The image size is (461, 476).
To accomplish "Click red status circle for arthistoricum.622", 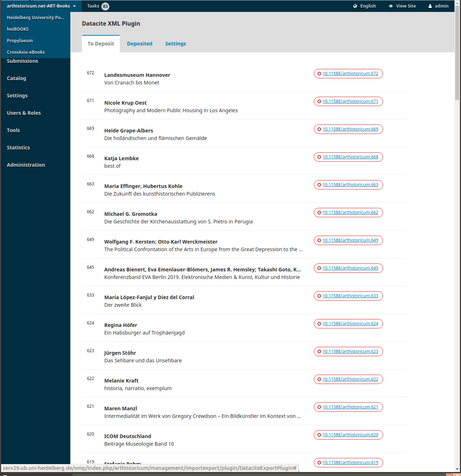I will 319,379.
